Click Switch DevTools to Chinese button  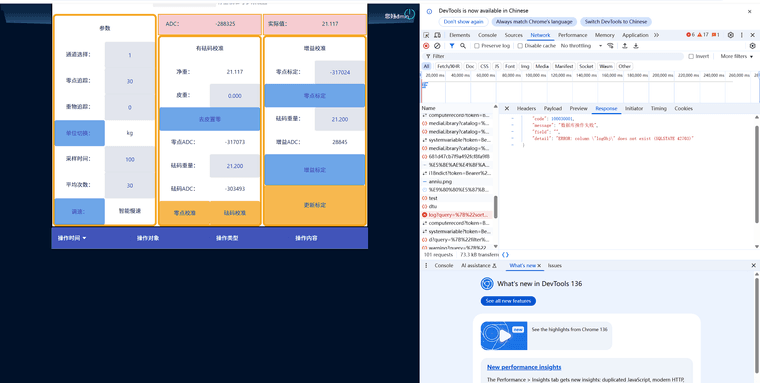tap(616, 21)
